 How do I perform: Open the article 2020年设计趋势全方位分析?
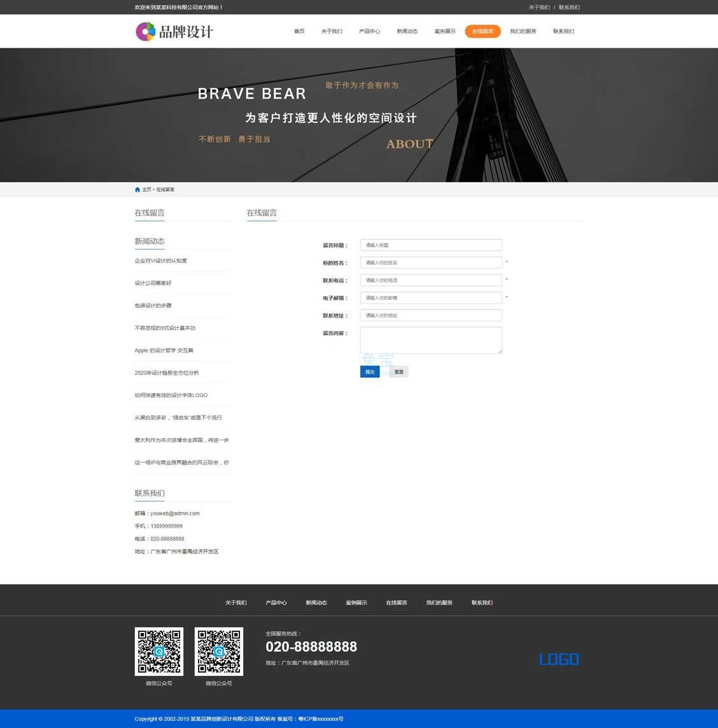pos(167,373)
